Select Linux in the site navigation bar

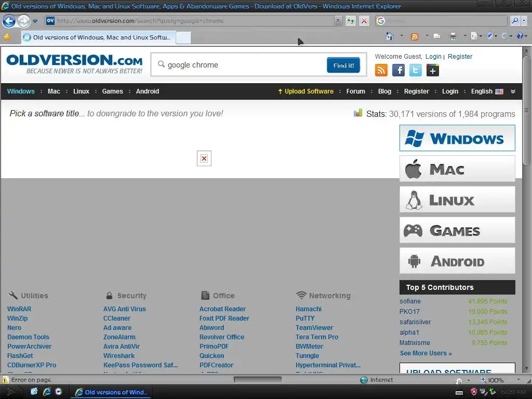[x=81, y=91]
